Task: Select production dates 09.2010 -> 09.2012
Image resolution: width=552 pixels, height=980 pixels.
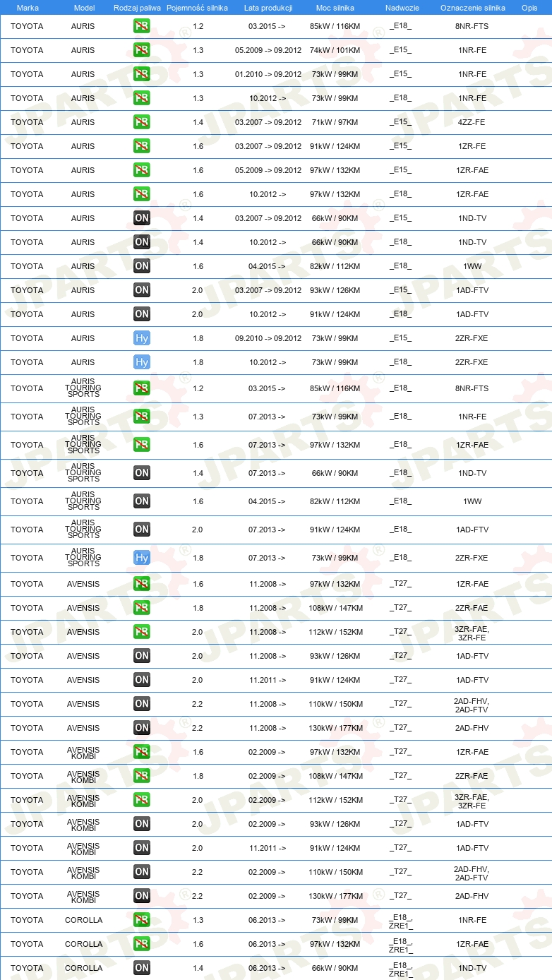Action: pos(268,338)
